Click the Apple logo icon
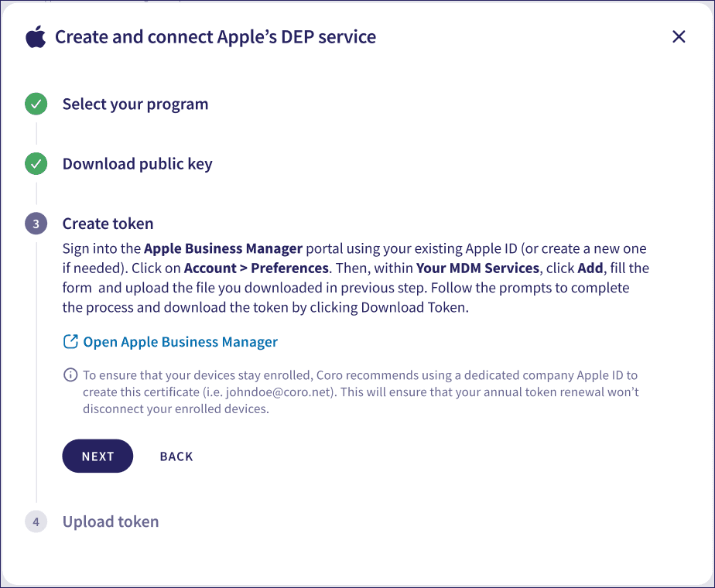The image size is (715, 588). pyautogui.click(x=36, y=36)
